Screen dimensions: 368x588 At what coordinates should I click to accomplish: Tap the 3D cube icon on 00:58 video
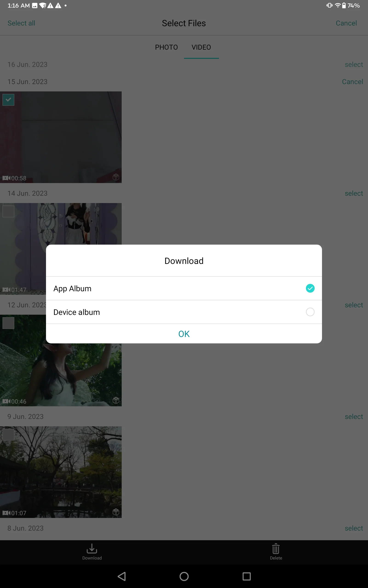click(x=116, y=177)
